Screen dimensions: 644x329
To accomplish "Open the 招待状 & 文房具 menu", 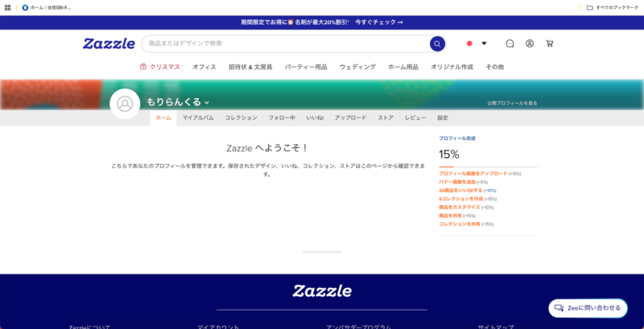I will point(250,67).
